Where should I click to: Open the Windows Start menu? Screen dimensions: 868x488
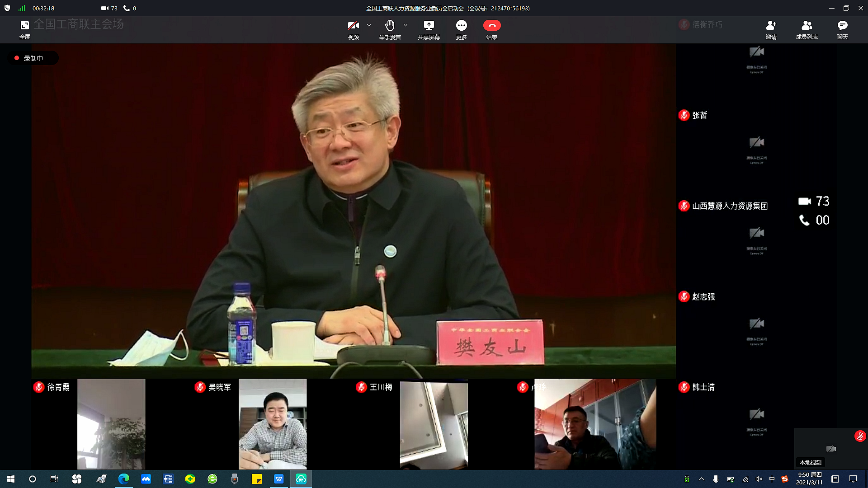coord(11,479)
